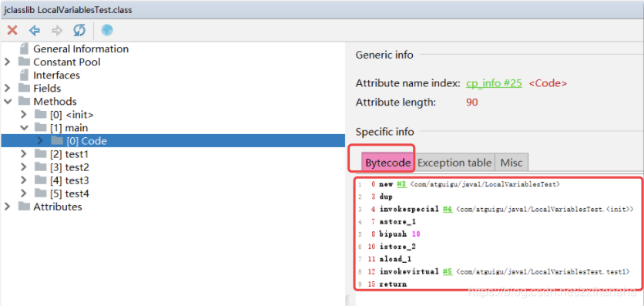The height and width of the screenshot is (306, 644).
Task: Expand the [4] test3 method
Action: (23, 180)
